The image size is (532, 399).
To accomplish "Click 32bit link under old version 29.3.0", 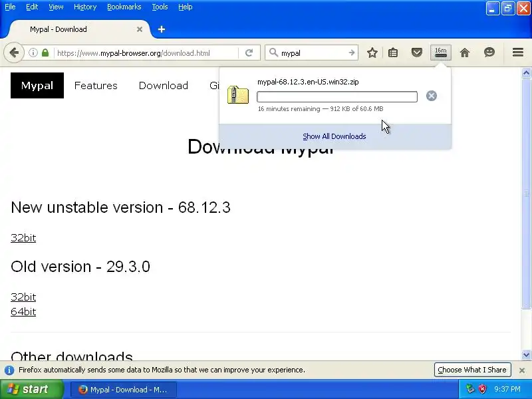I will [x=23, y=297].
